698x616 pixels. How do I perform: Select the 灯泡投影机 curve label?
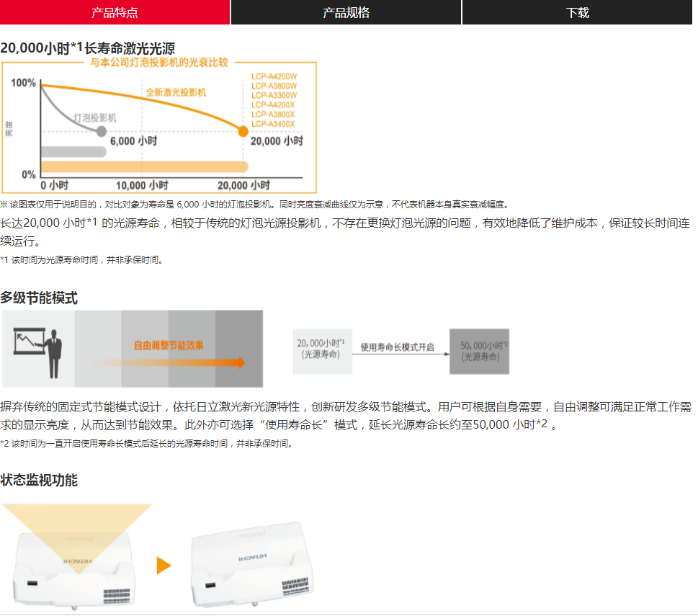point(94,117)
